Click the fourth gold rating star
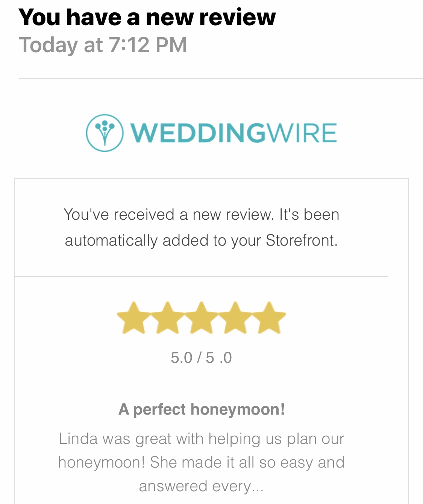The width and height of the screenshot is (423, 504). [235, 318]
